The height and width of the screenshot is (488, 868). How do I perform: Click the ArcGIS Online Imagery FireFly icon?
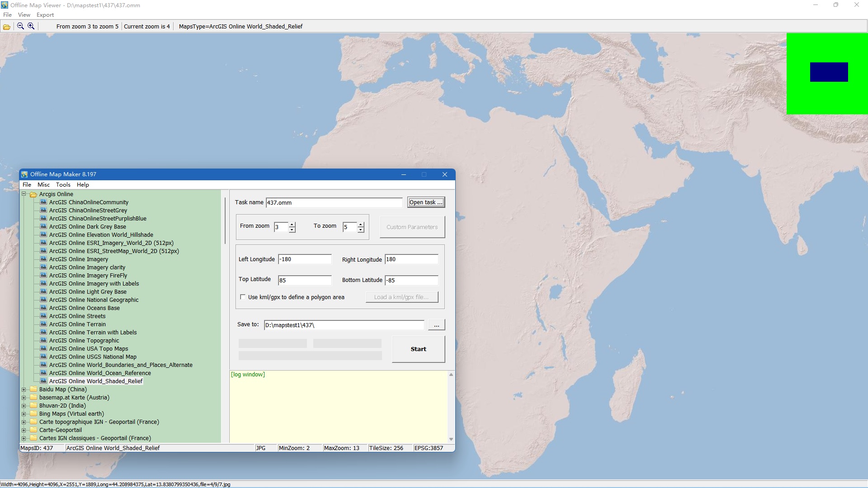pos(43,275)
